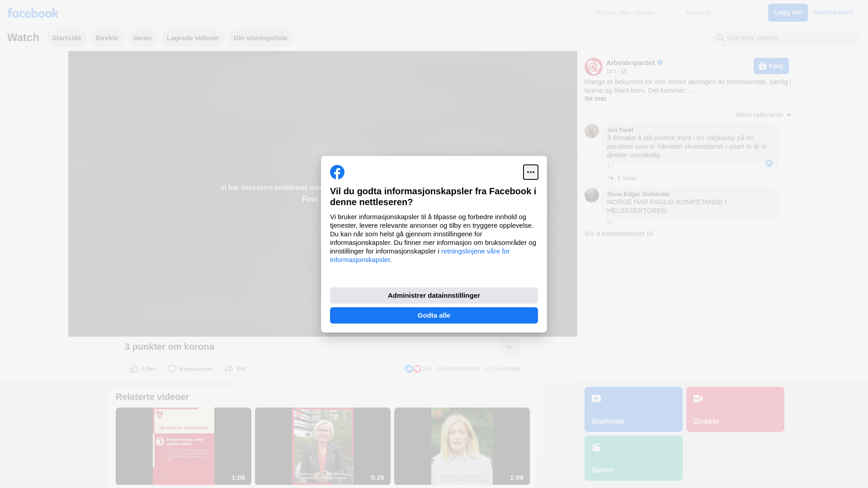Click Logg inn button
The height and width of the screenshot is (488, 868).
point(788,13)
